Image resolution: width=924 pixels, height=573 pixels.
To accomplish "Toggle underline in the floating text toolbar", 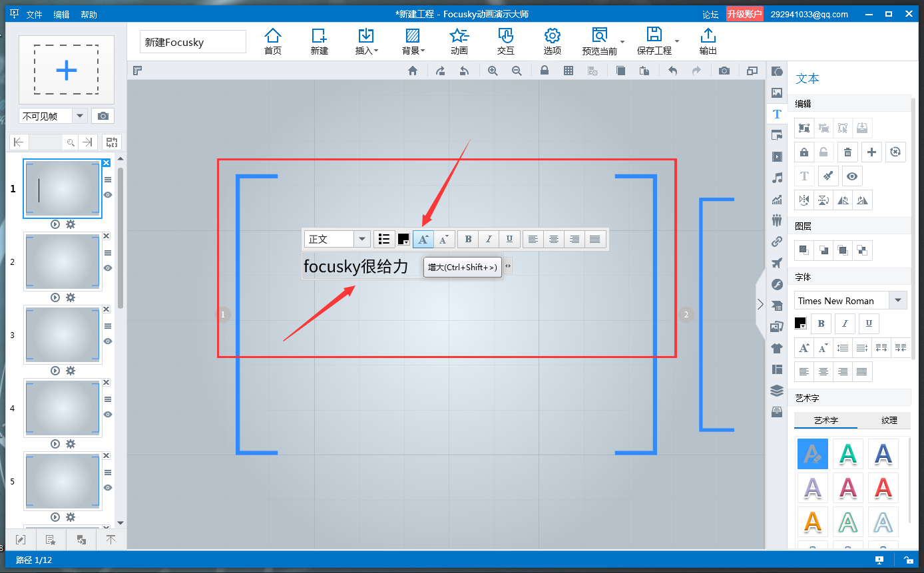I will coord(509,239).
